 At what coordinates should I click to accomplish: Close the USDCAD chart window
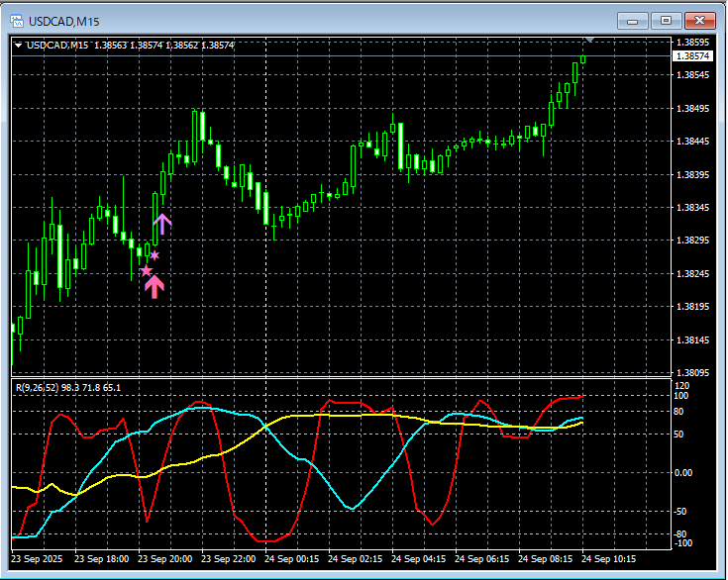click(699, 21)
